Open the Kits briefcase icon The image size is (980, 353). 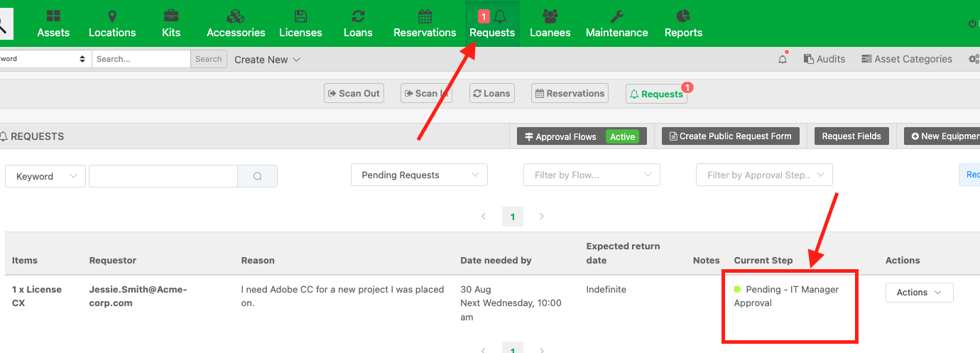coord(171,16)
